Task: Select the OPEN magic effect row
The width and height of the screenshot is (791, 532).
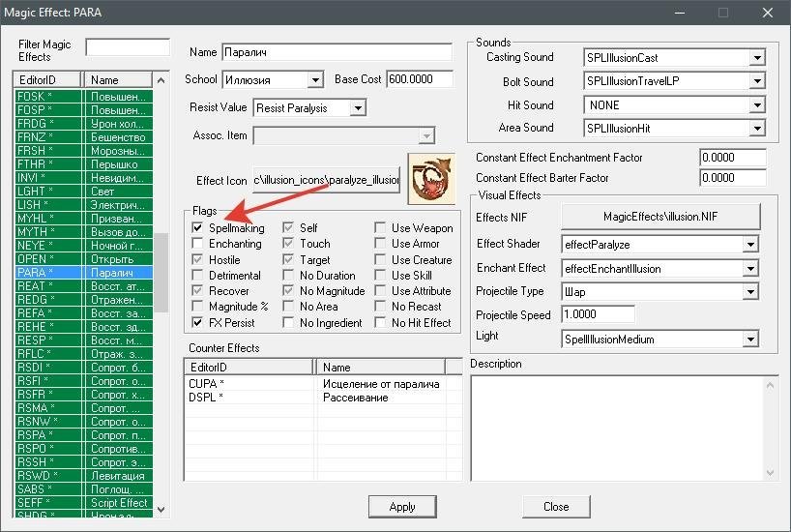Action: tap(48, 259)
